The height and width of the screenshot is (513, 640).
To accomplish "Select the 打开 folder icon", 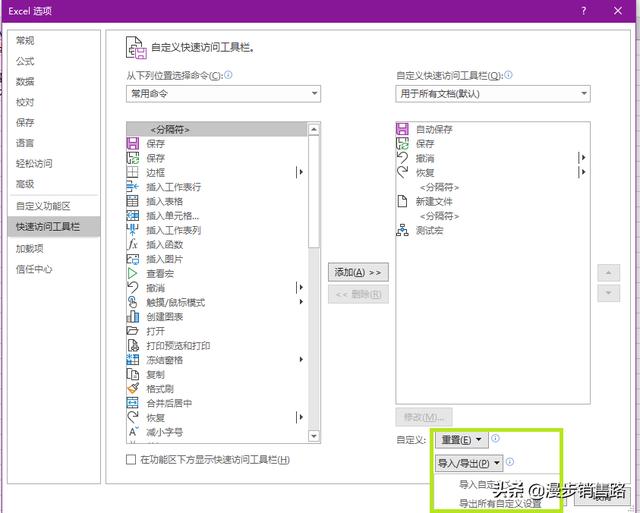I will click(x=133, y=331).
